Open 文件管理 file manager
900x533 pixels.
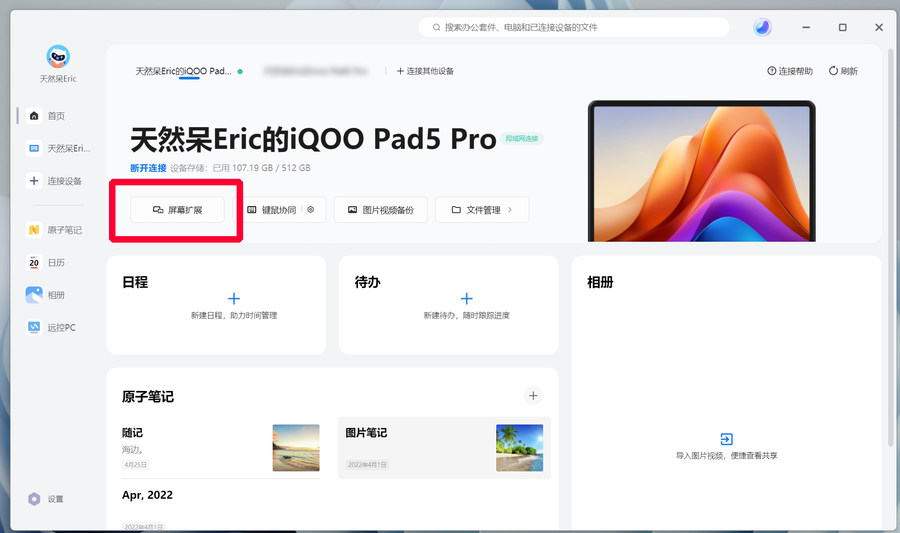click(482, 210)
